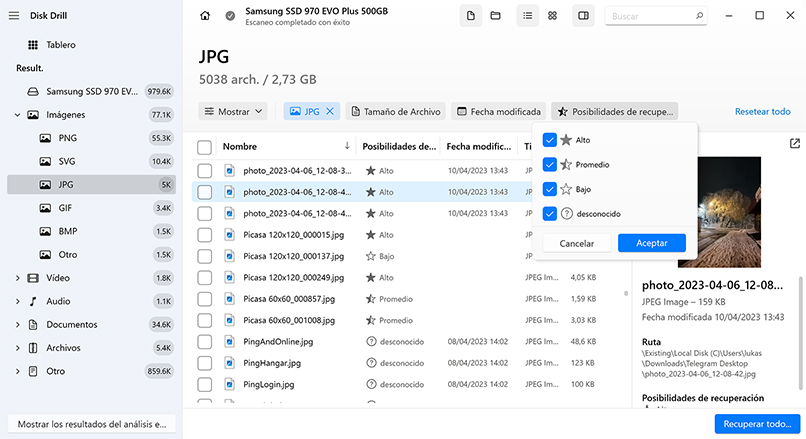Image resolution: width=806 pixels, height=439 pixels.
Task: Select the Picasa 60x60_001008.jpg row
Action: click(410, 320)
